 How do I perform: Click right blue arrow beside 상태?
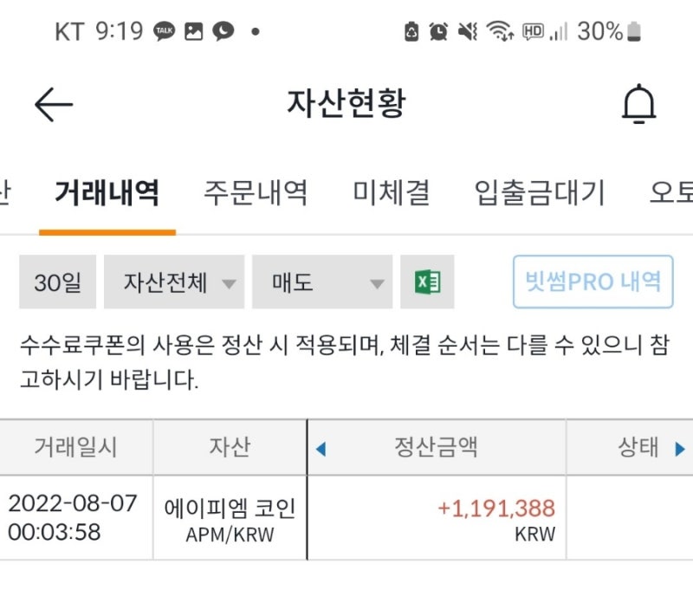point(680,449)
